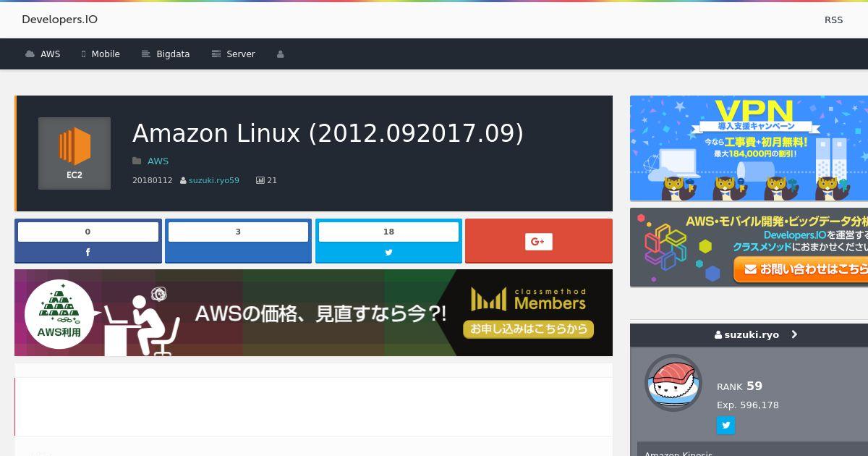
Task: Click the Facebook share count 0
Action: (x=88, y=232)
